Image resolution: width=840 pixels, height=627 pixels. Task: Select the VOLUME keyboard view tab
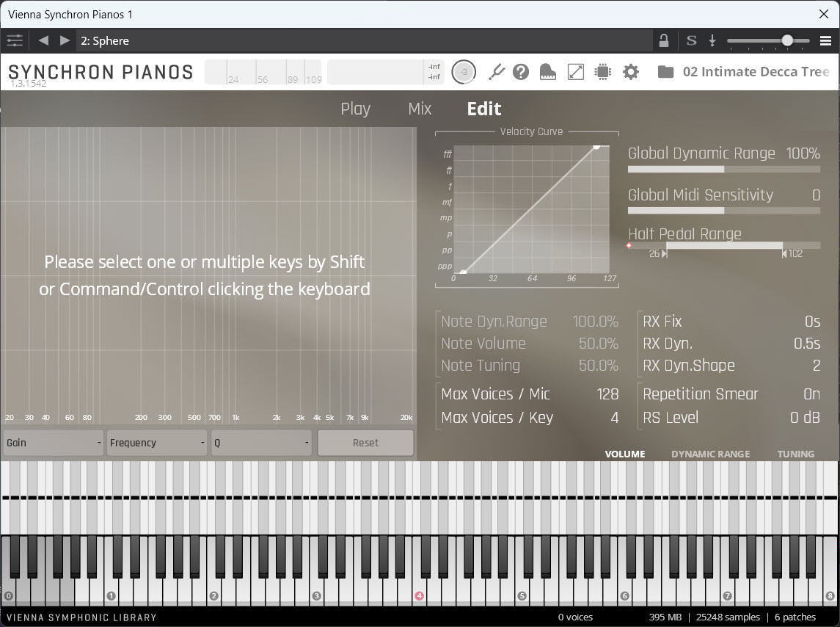pos(625,454)
